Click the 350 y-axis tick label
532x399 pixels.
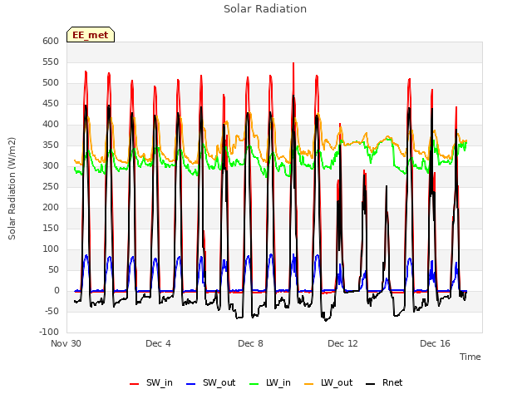click(51, 145)
